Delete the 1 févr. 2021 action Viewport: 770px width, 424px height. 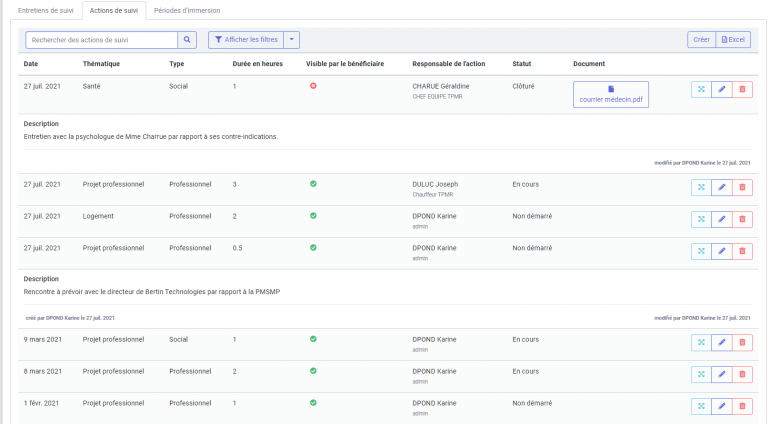pos(742,406)
